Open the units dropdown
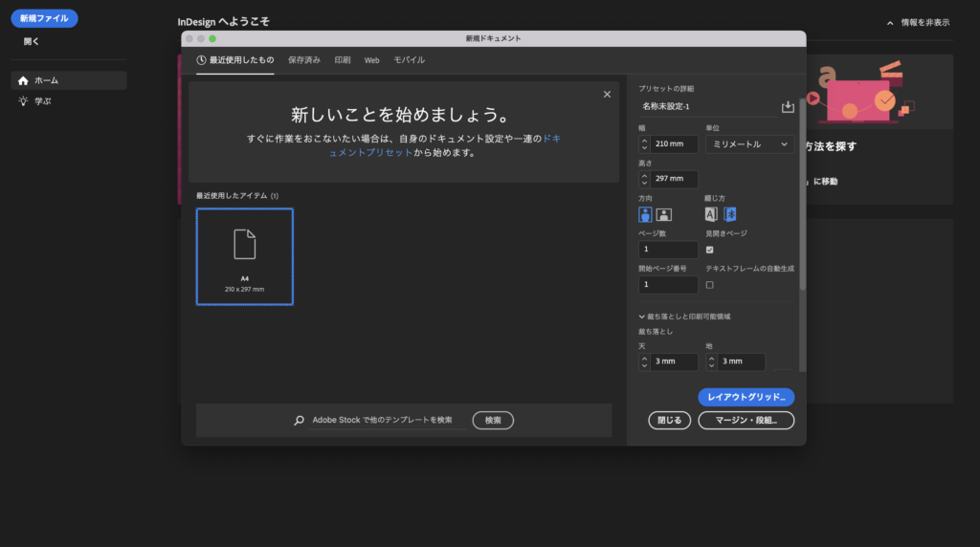 pyautogui.click(x=749, y=144)
